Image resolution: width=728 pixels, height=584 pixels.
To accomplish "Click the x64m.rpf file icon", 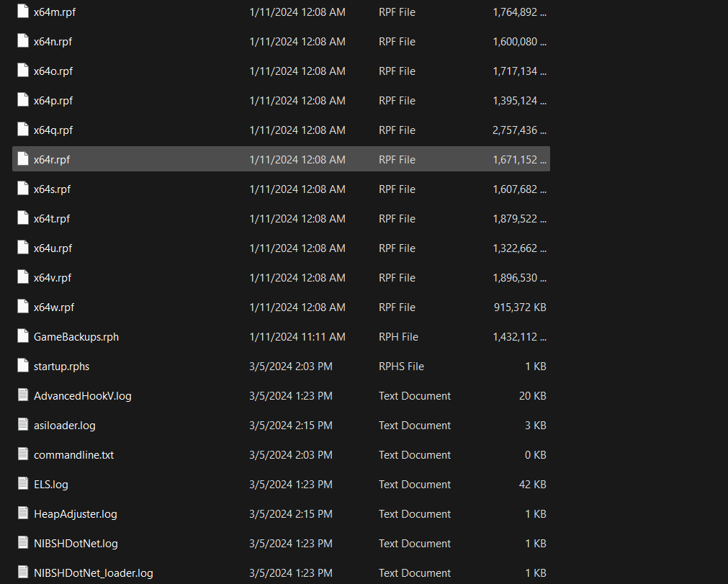I will point(23,12).
